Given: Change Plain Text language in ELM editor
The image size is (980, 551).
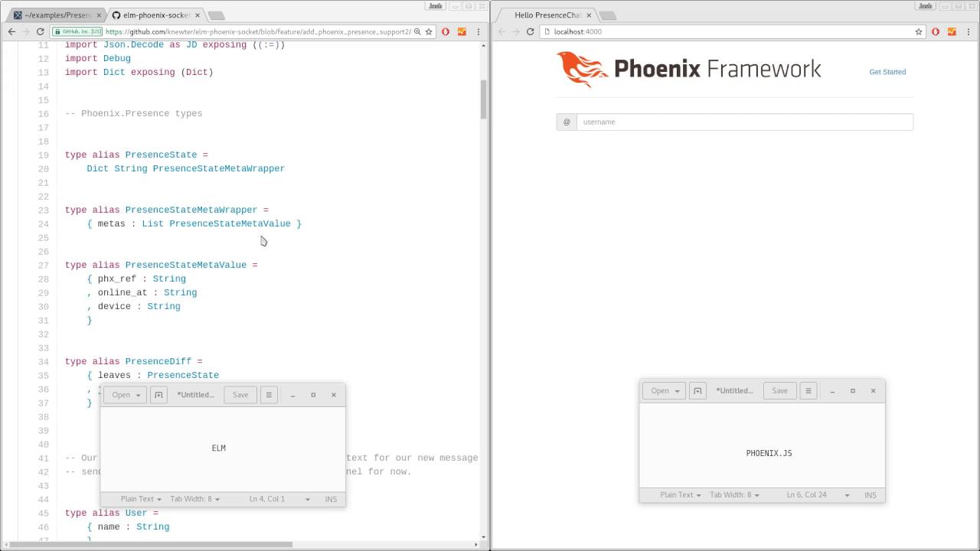Looking at the screenshot, I should [x=141, y=499].
